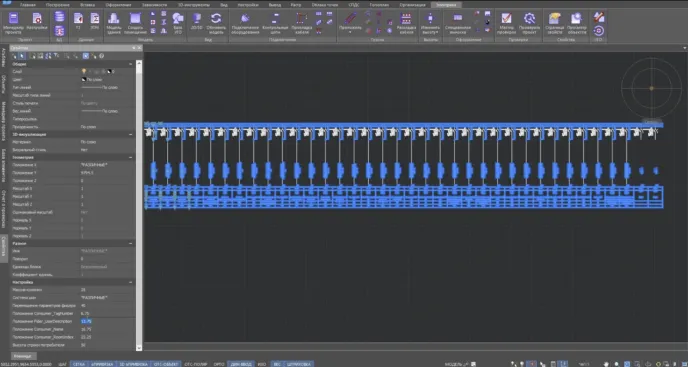Image resolution: width=688 pixels, height=367 pixels.
Task: Toggle оПРИВЯЗКА object snap in status bar
Action: [x=102, y=364]
